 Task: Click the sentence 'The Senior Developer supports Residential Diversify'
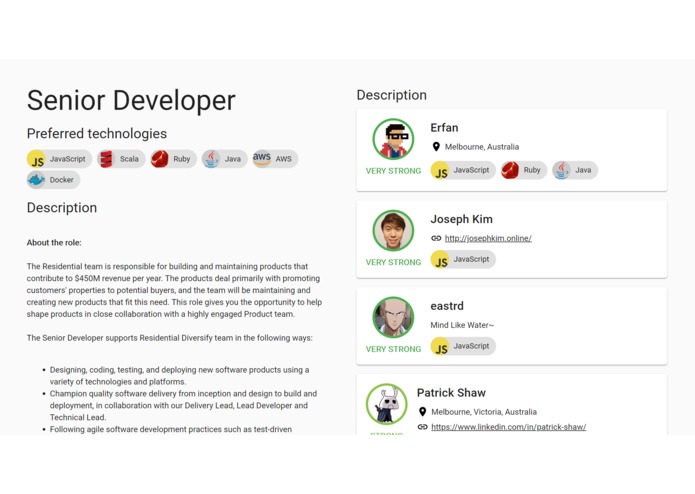(x=169, y=338)
